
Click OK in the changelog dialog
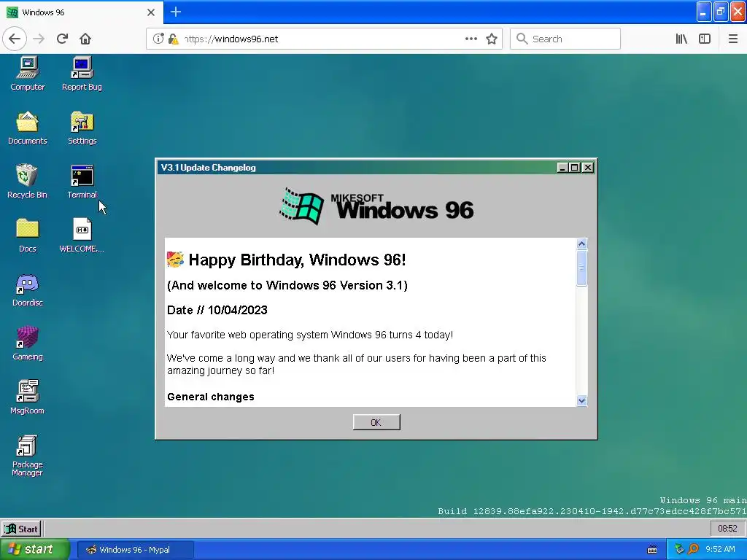tap(376, 422)
